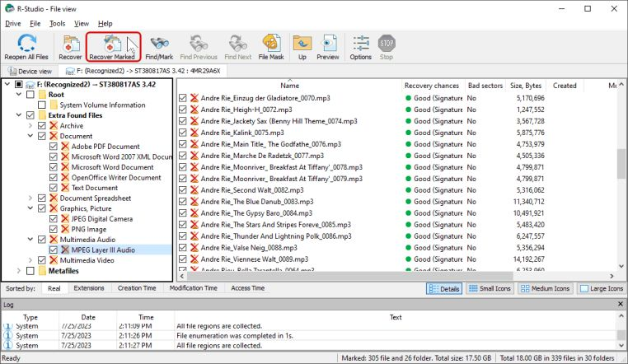
Task: Collapse the Extra Found Files node
Action: tap(19, 115)
